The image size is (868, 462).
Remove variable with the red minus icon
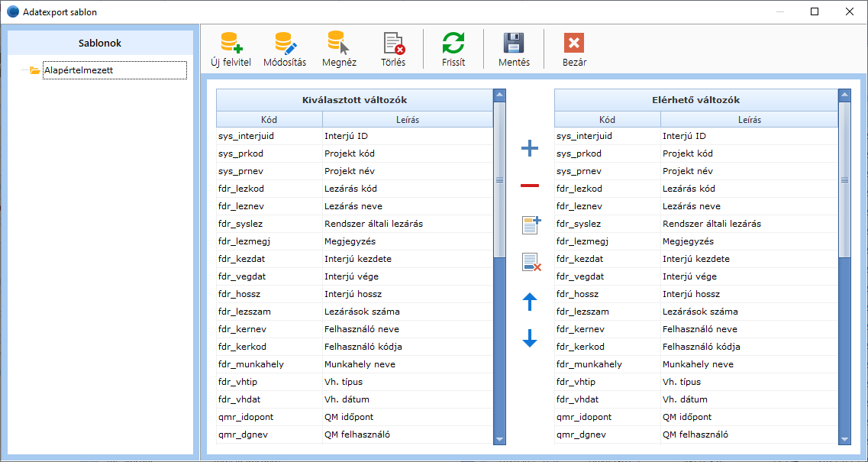[530, 186]
